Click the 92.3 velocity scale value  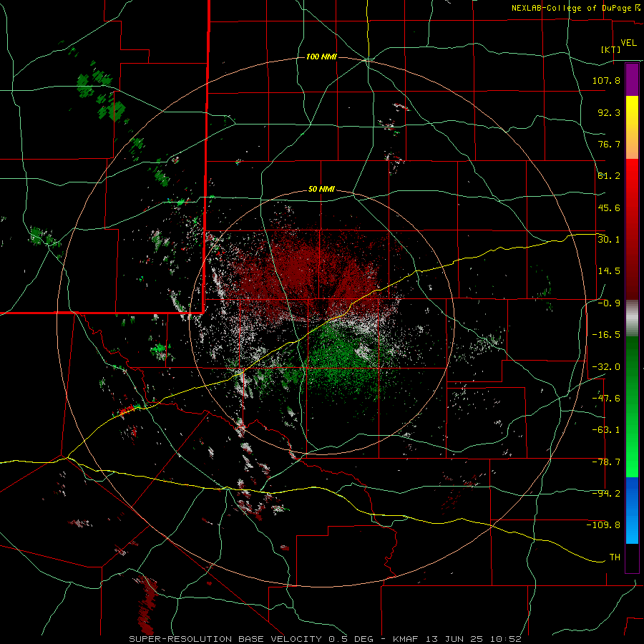[x=609, y=112]
